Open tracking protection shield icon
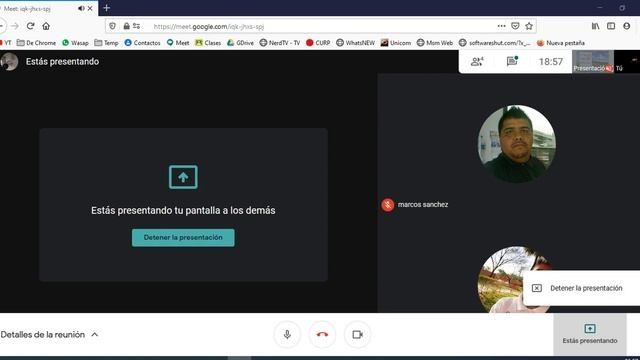640x360 pixels. (113, 26)
